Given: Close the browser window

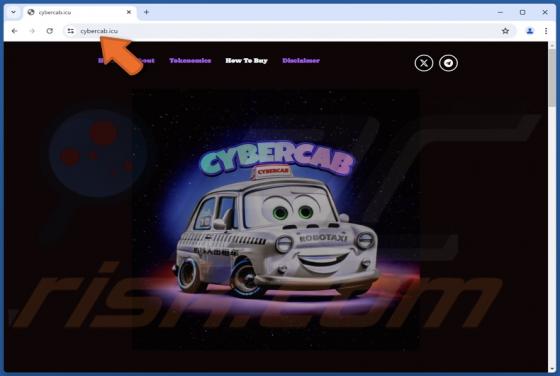Looking at the screenshot, I should click(x=545, y=12).
